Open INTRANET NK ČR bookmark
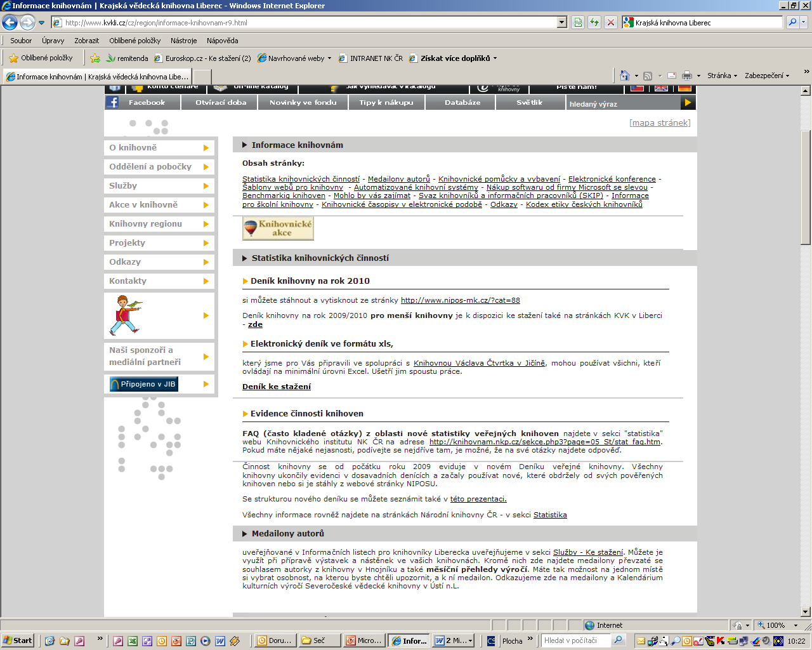The width and height of the screenshot is (812, 650). tap(370, 58)
